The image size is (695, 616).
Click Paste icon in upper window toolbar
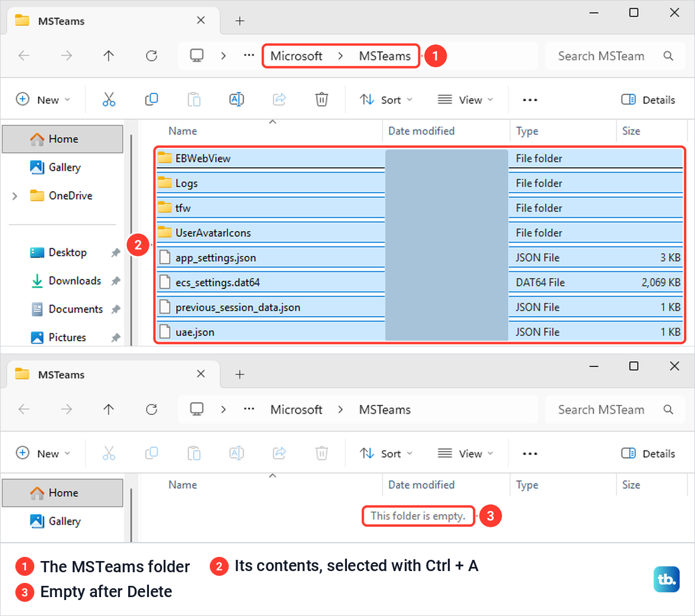194,99
